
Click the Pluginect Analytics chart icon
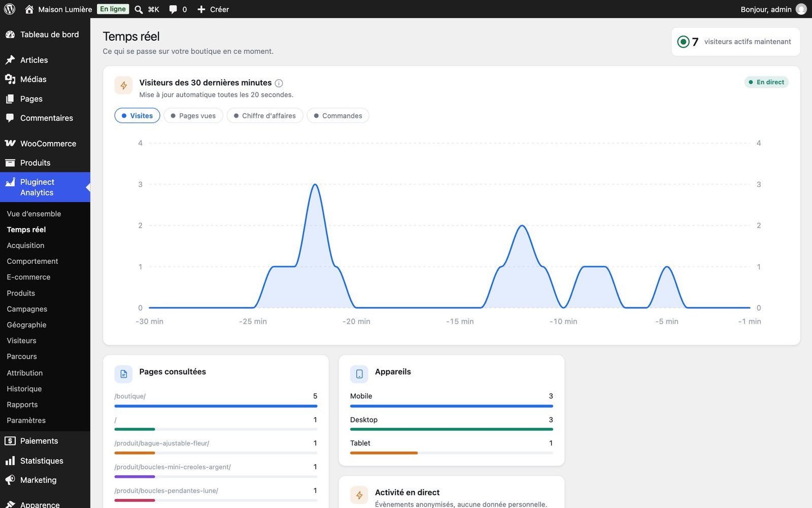10,182
